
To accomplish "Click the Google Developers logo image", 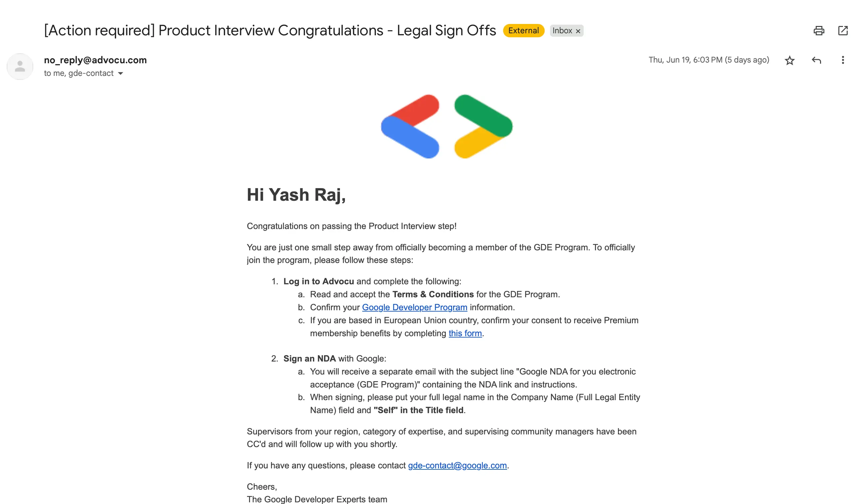I will (x=446, y=126).
